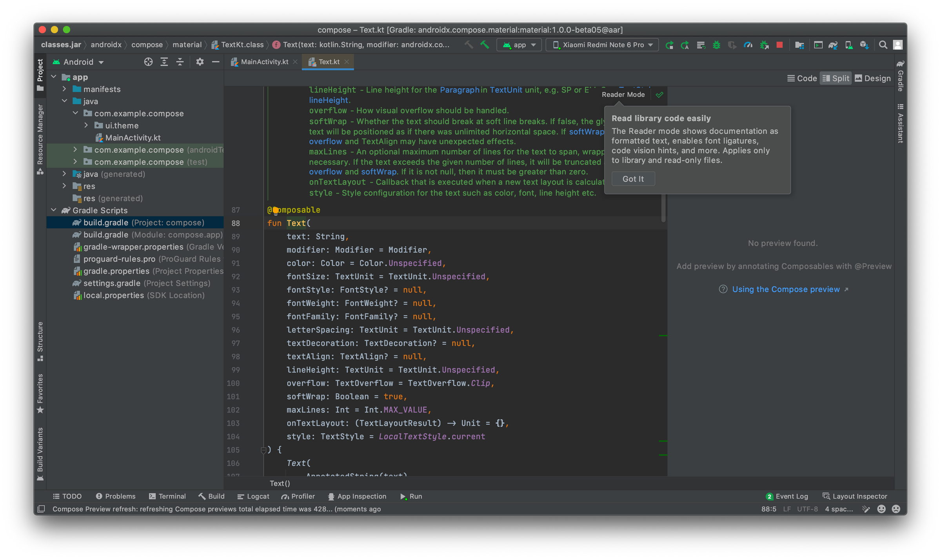Select the Profiler icon in the toolbar
Screen dimensions: 941x560
click(x=748, y=45)
